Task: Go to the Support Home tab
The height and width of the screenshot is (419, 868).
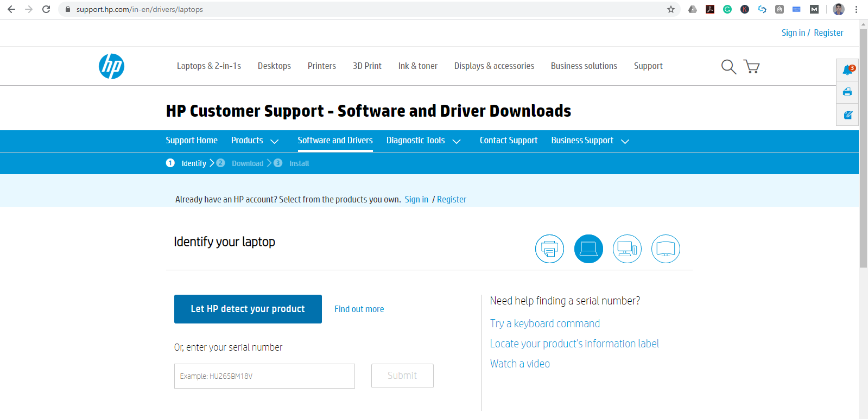Action: click(192, 140)
